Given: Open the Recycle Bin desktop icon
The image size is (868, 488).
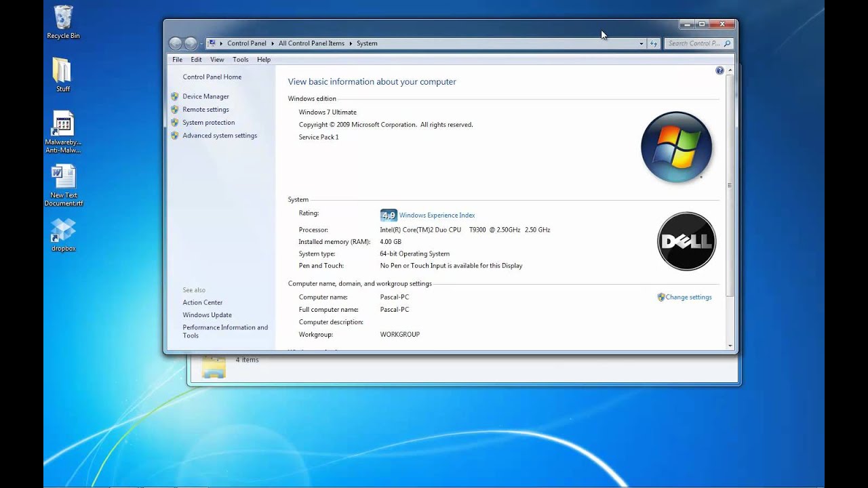Looking at the screenshot, I should (63, 22).
